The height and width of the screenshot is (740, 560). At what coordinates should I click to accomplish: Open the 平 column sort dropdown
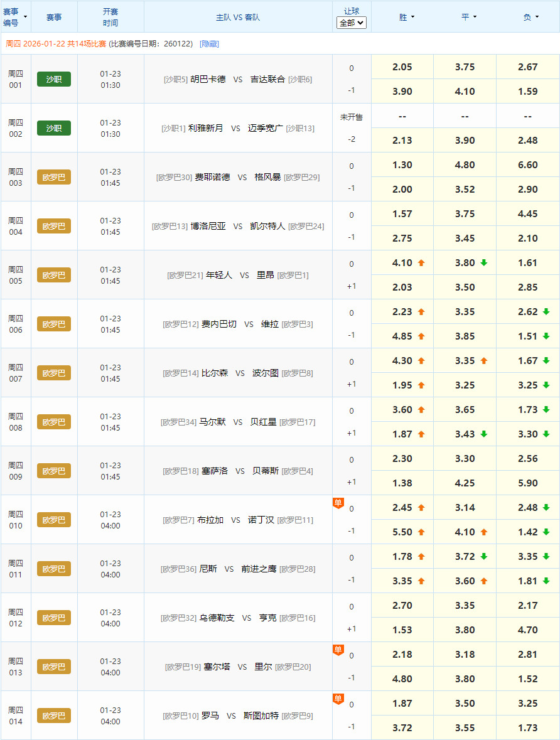coord(468,17)
